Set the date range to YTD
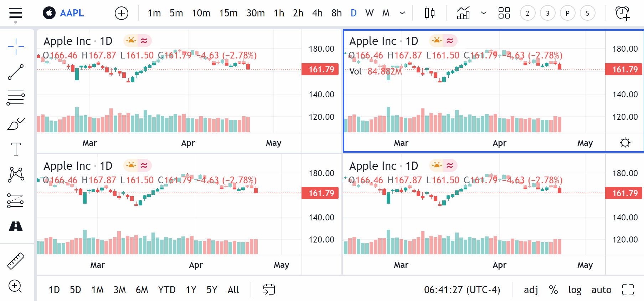This screenshot has height=301, width=644. [x=167, y=290]
